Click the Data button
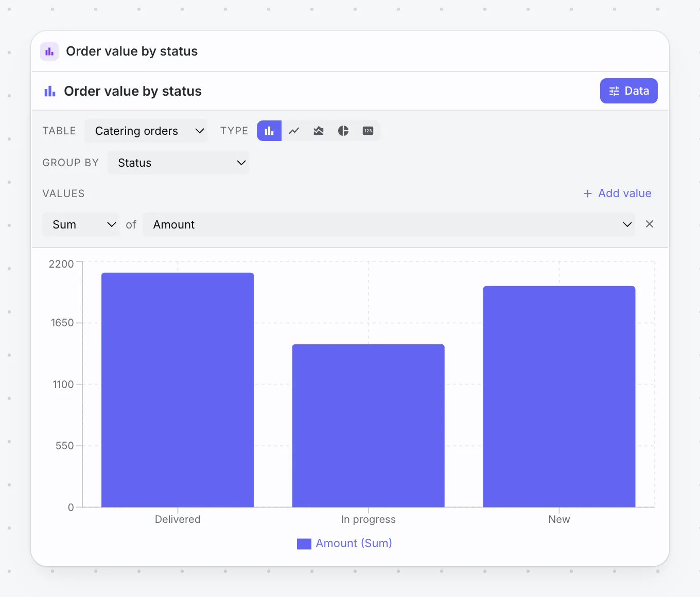This screenshot has width=700, height=597. point(629,91)
